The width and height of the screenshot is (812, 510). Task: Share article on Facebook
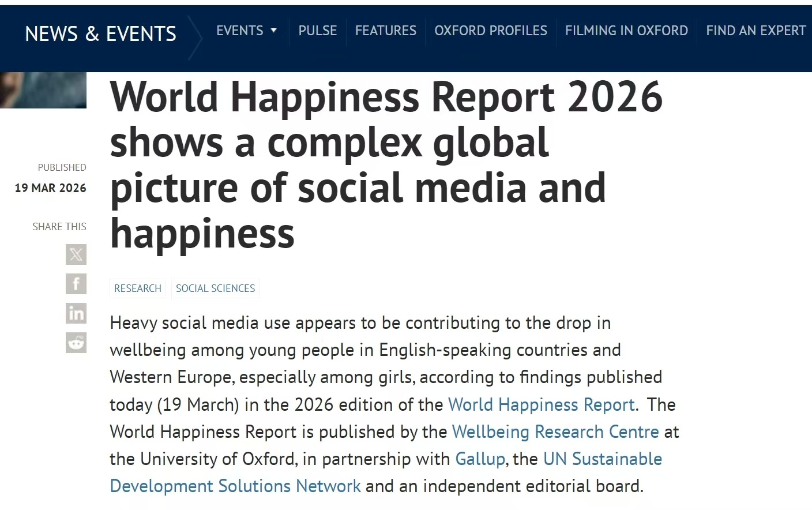point(76,284)
